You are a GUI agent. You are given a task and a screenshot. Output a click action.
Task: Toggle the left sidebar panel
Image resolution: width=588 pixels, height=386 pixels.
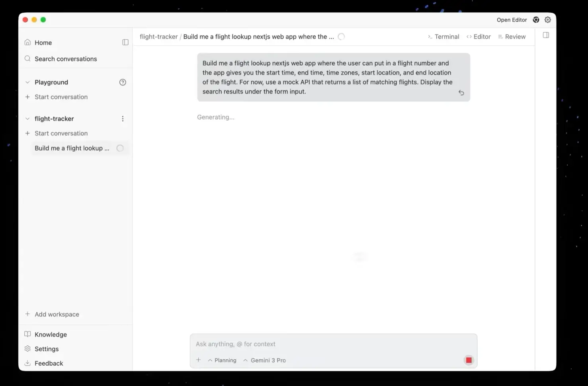125,42
